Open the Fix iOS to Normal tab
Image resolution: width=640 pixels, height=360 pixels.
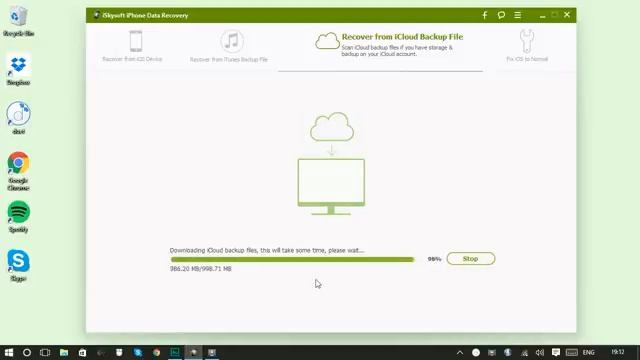pyautogui.click(x=527, y=46)
